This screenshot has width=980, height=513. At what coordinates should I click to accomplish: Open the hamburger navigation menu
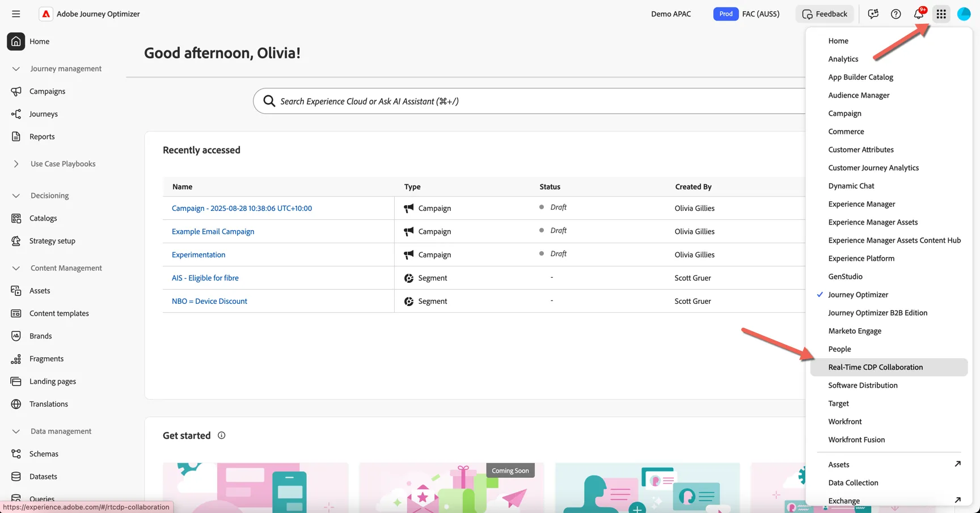(x=16, y=14)
